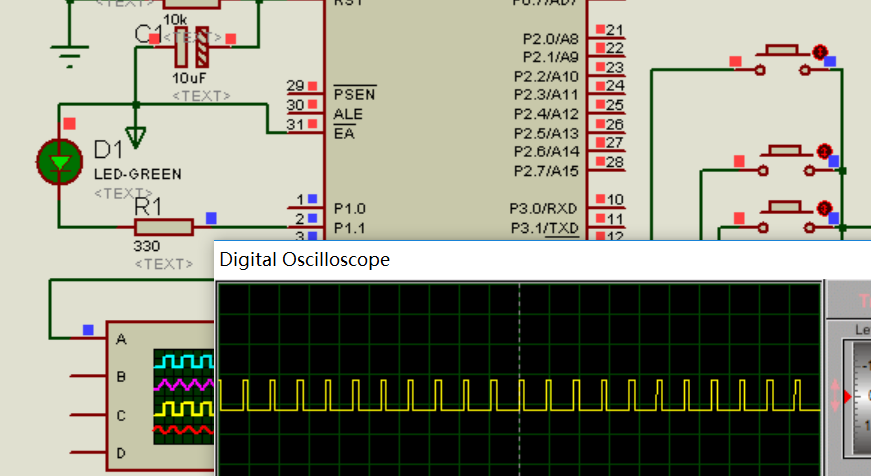Image resolution: width=871 pixels, height=476 pixels.
Task: Click the <TEXT> placeholder under R1
Action: pos(164,264)
